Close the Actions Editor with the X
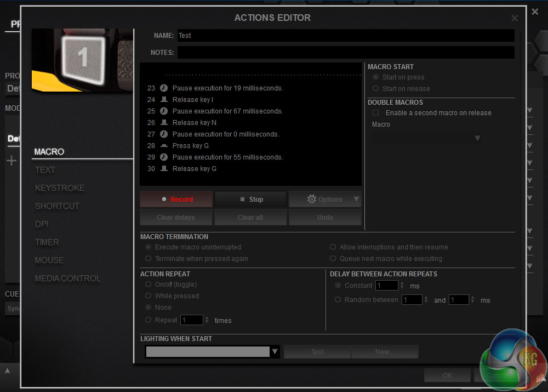The height and width of the screenshot is (392, 548). 515,18
